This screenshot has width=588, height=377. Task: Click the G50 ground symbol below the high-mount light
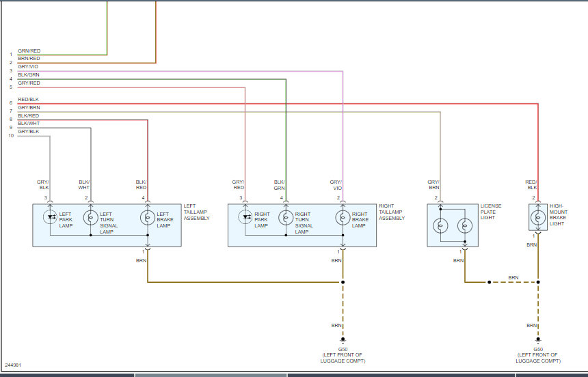click(x=538, y=341)
